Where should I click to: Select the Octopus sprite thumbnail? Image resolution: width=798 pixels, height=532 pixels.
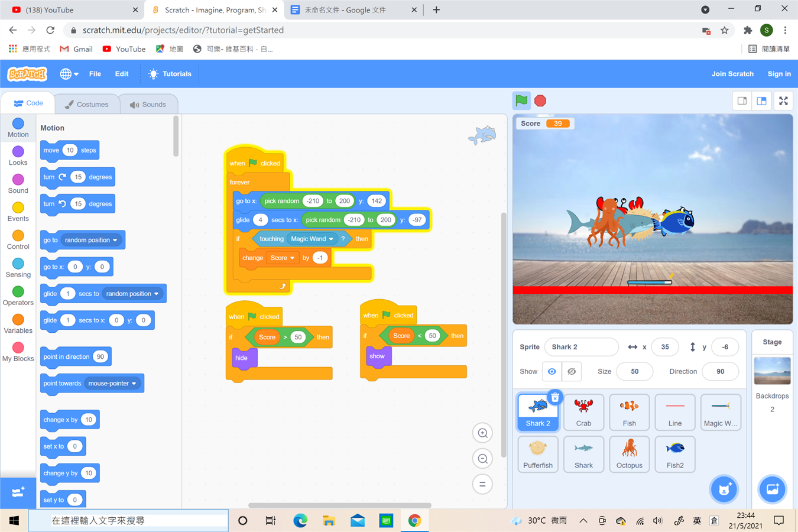click(x=629, y=454)
